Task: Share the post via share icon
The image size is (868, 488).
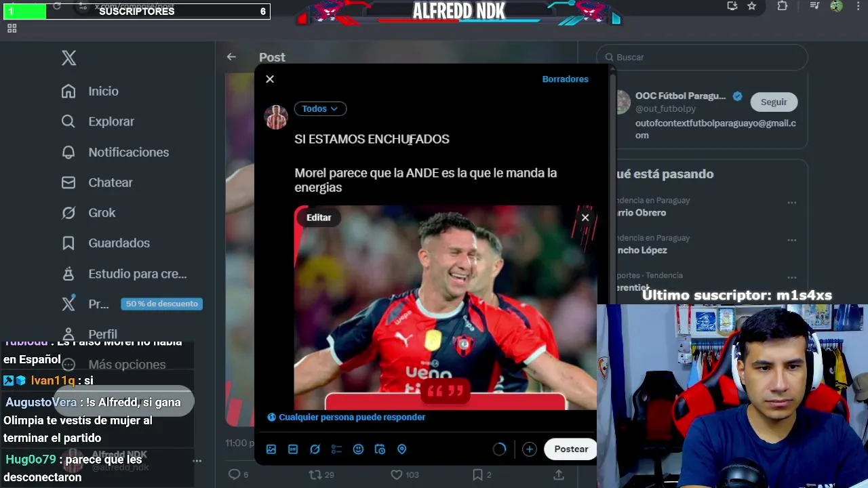Action: [x=559, y=474]
